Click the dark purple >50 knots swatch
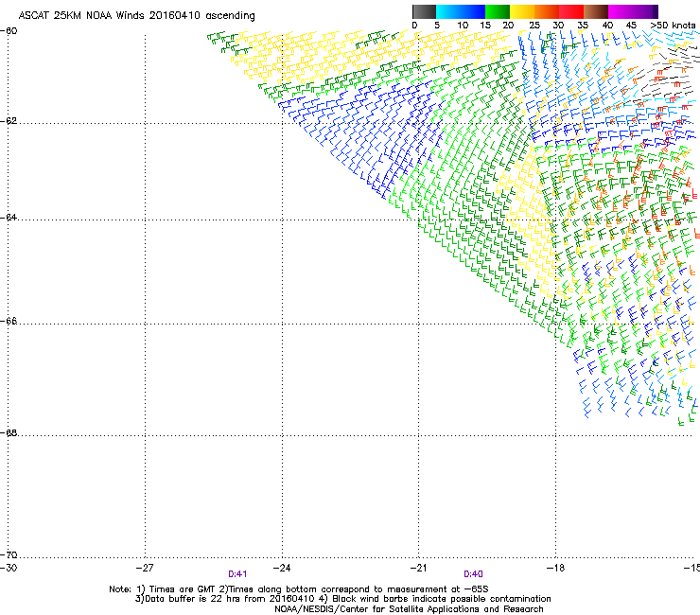The width and height of the screenshot is (700, 615). point(656,11)
